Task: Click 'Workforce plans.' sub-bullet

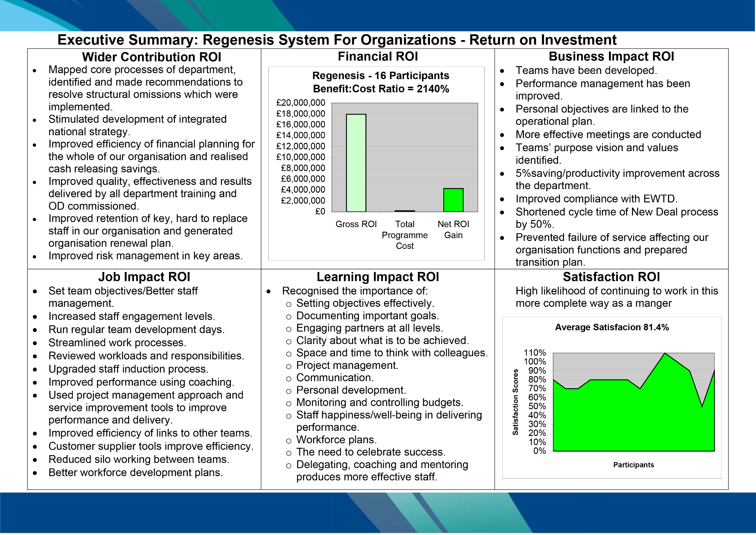Action: 336,440
